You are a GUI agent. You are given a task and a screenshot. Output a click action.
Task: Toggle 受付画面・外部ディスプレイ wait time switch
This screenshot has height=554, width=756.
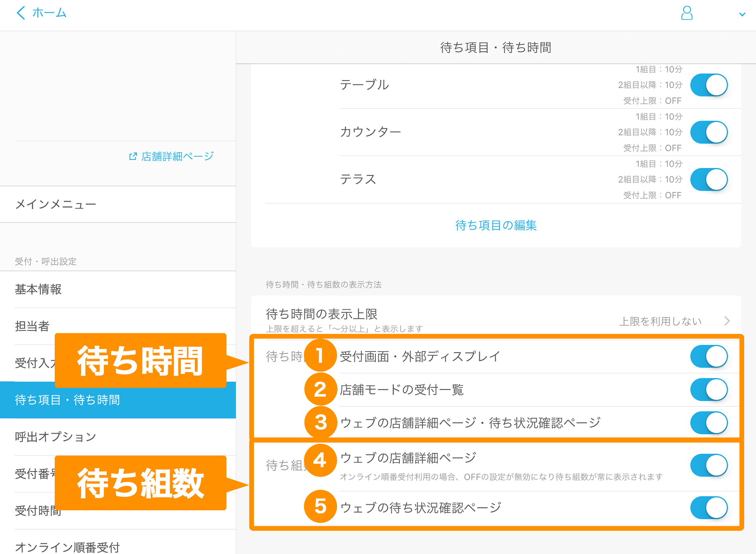(x=709, y=356)
